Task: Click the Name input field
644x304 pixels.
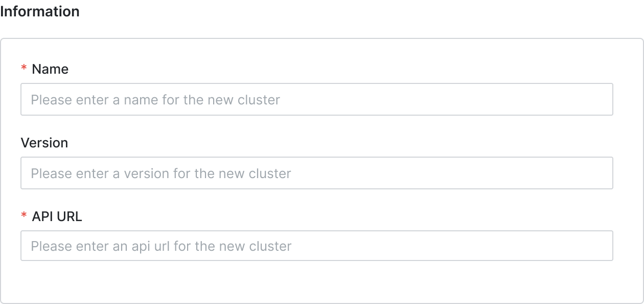Action: click(317, 99)
